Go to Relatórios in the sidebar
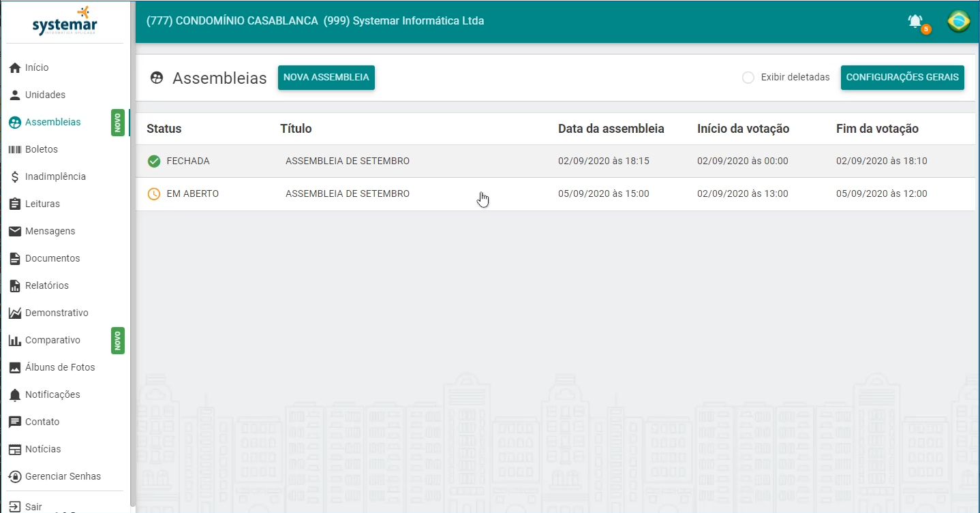The height and width of the screenshot is (513, 980). coord(46,286)
